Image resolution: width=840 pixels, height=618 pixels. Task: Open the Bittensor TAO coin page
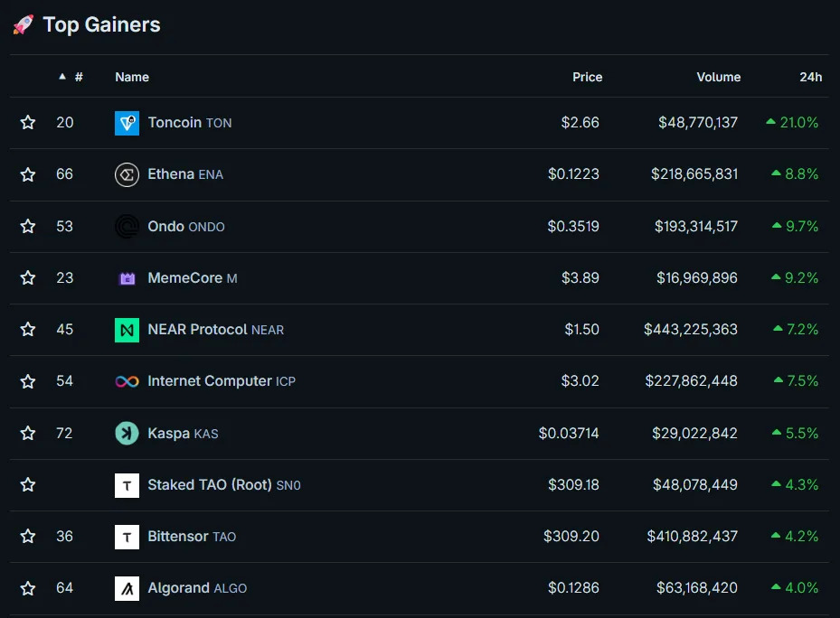coord(192,536)
